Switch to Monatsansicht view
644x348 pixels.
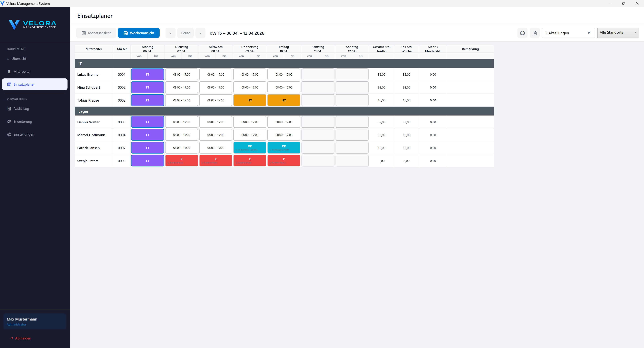(96, 33)
